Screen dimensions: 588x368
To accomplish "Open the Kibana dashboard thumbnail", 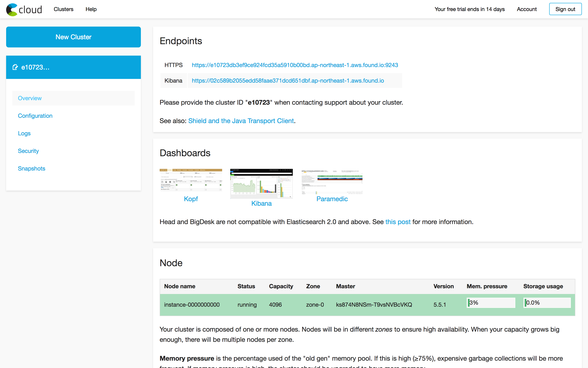I will point(262,184).
